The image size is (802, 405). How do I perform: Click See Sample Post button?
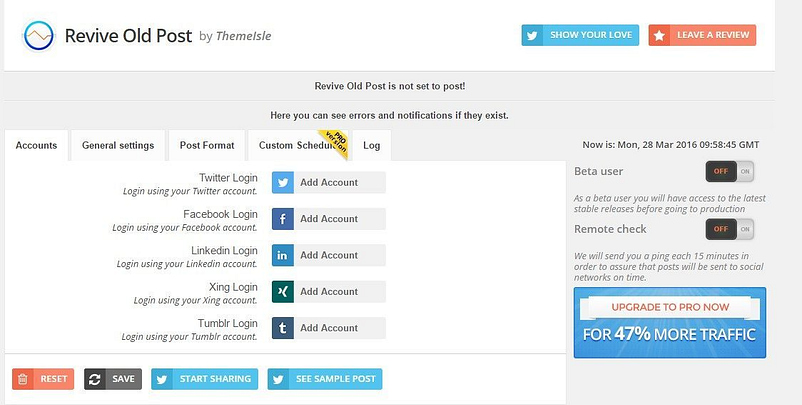tap(325, 379)
